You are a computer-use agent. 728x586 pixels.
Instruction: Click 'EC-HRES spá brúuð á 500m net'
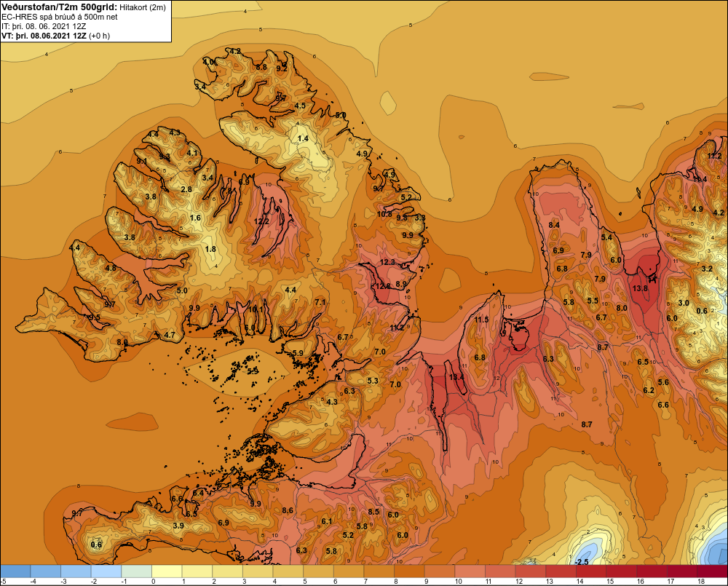(x=59, y=17)
